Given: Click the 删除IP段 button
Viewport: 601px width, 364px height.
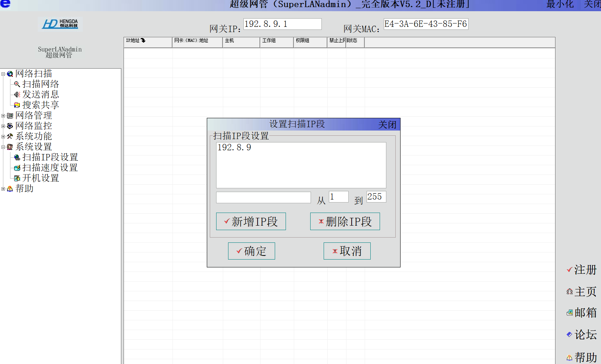Looking at the screenshot, I should (x=345, y=222).
